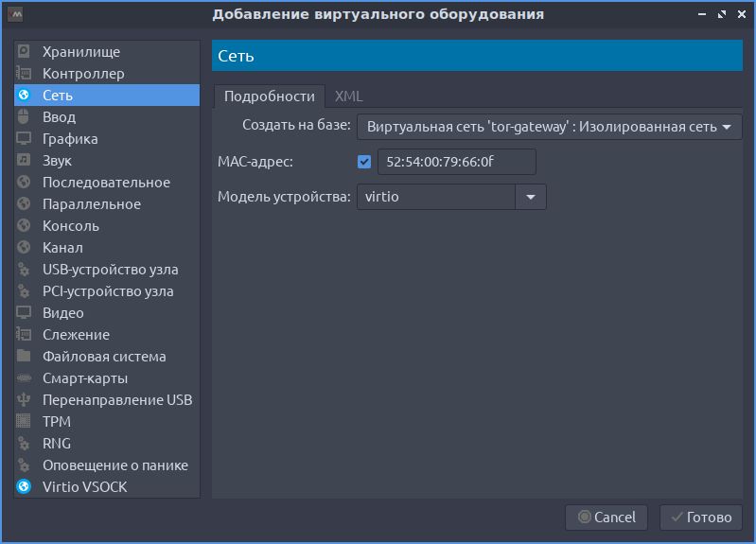Select RNG entry
Screen dimensions: 756x544
tap(107, 443)
